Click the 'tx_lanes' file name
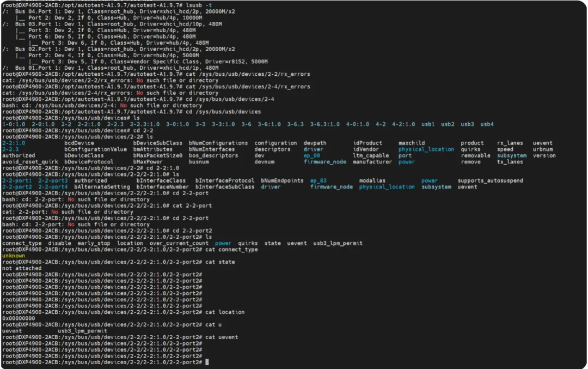Screen dimensions: 588x369 [510, 162]
